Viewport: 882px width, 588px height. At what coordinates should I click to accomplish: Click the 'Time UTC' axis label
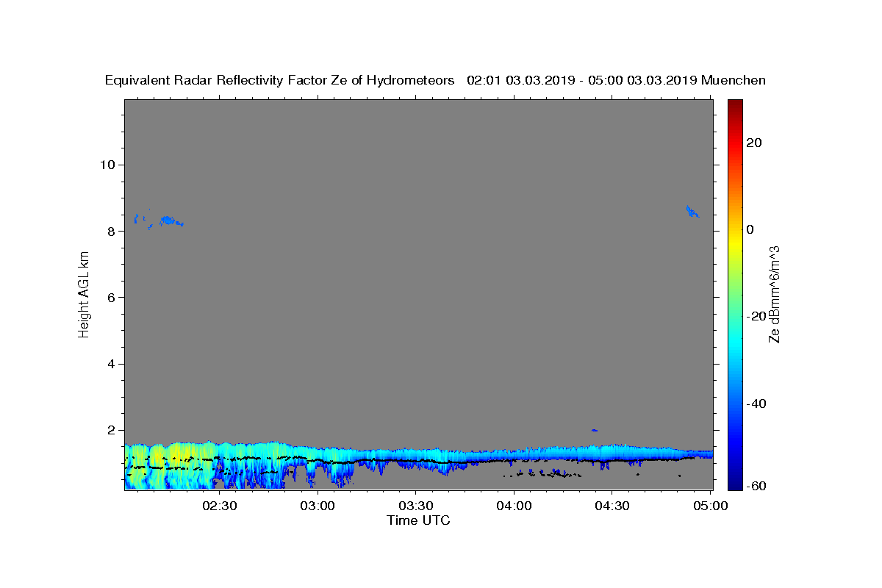tap(418, 520)
